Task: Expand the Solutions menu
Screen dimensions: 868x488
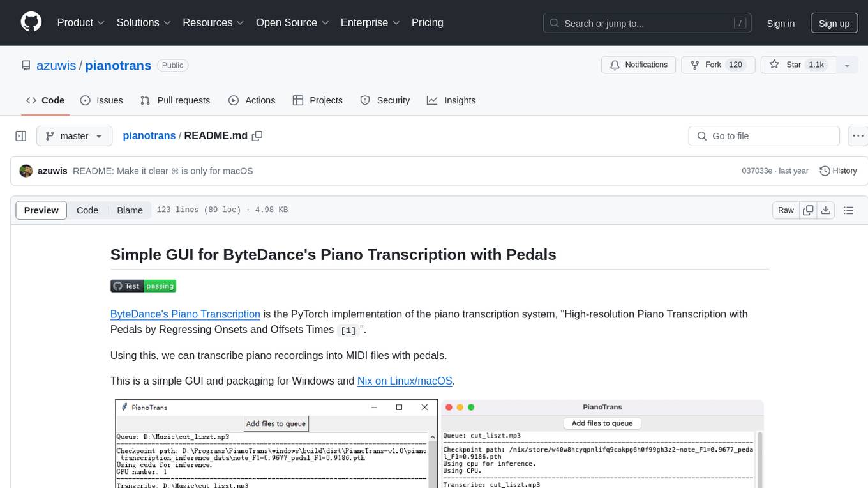Action: 144,22
